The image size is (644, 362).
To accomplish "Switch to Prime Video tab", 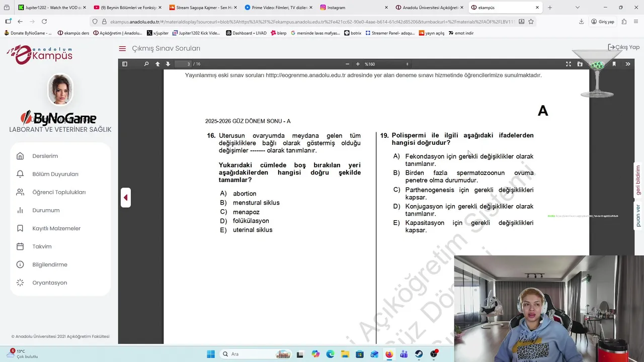I will point(279,8).
